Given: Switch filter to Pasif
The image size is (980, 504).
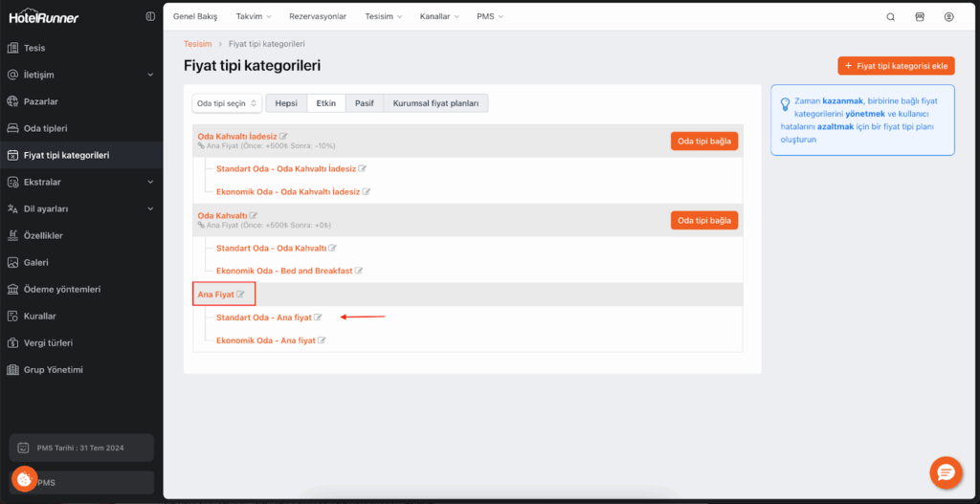Looking at the screenshot, I should coord(364,103).
